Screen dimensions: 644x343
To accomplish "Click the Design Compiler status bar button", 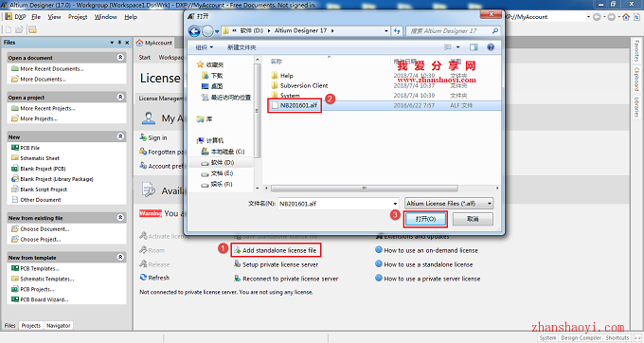I will (x=581, y=337).
